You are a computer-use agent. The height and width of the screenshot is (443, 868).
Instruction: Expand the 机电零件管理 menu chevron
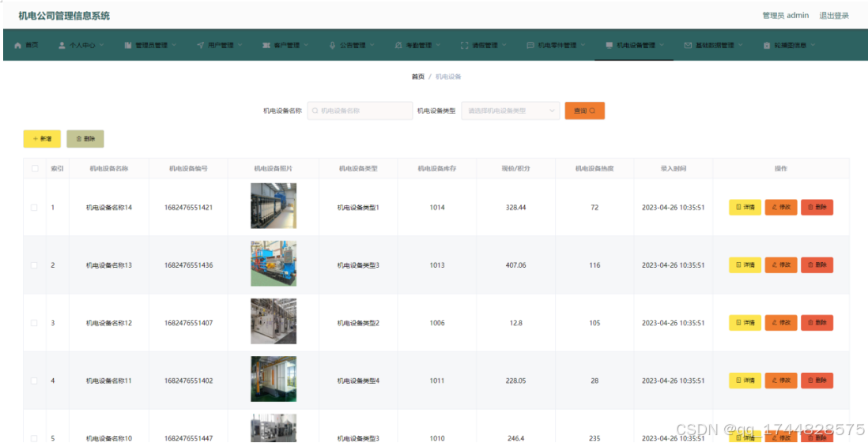[583, 45]
